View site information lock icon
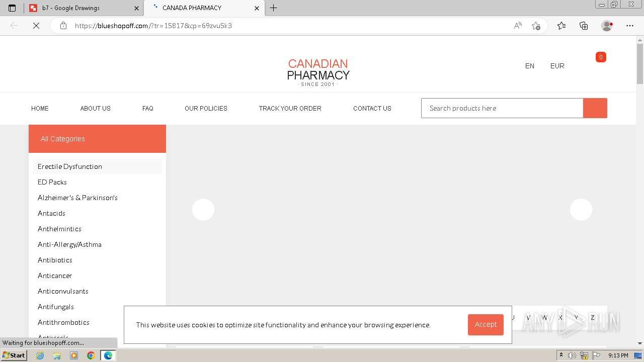This screenshot has height=362, width=644. tap(63, 26)
